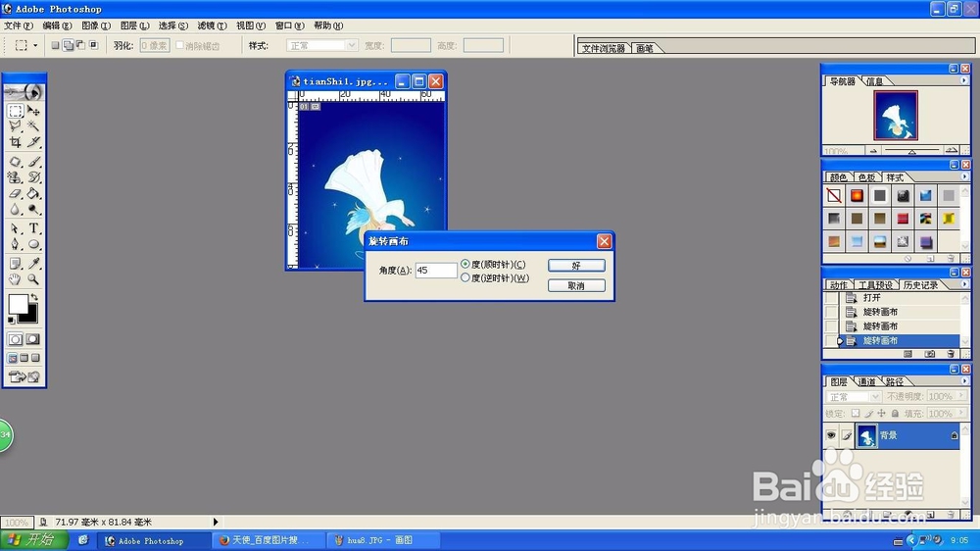Image resolution: width=980 pixels, height=551 pixels.
Task: Select the Path Selection arrow tool
Action: (16, 228)
